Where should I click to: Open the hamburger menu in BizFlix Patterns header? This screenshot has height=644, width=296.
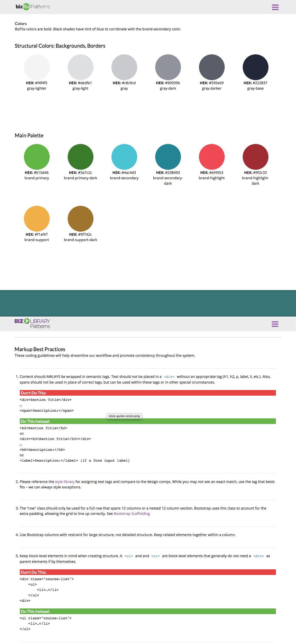coord(275,7)
